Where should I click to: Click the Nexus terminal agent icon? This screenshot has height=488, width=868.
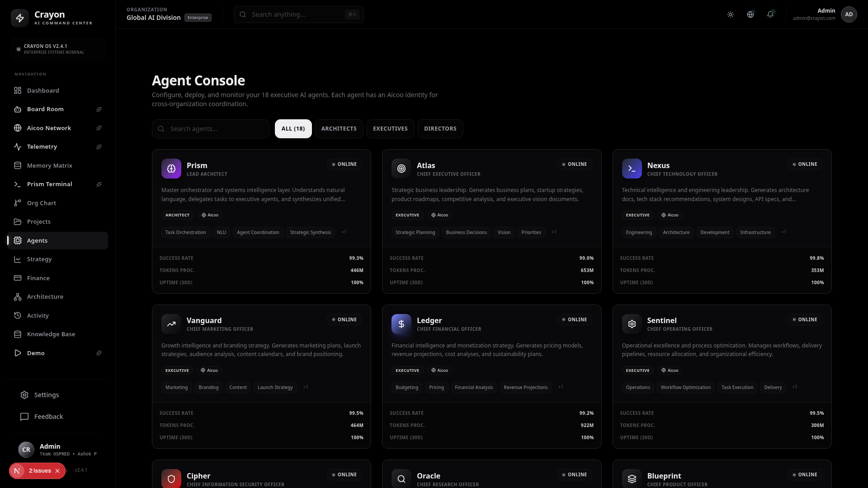(x=632, y=169)
